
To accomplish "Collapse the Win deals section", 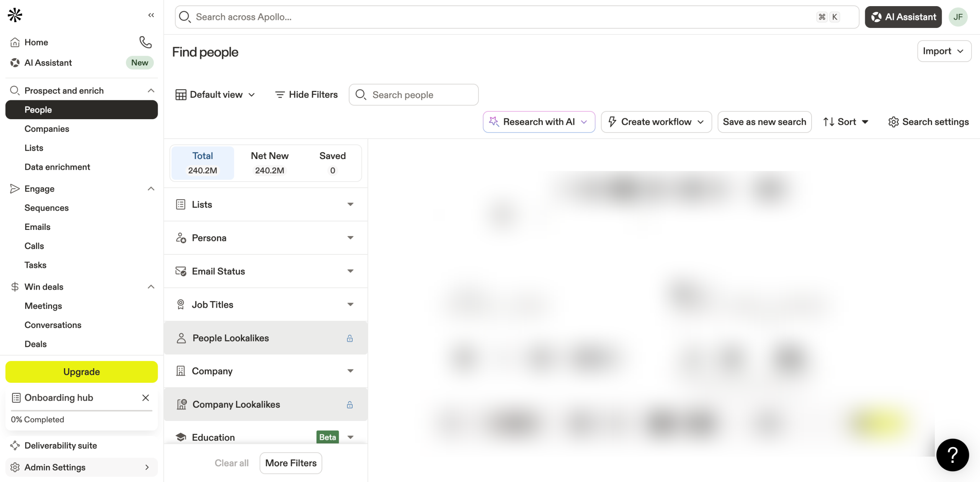I will 151,287.
